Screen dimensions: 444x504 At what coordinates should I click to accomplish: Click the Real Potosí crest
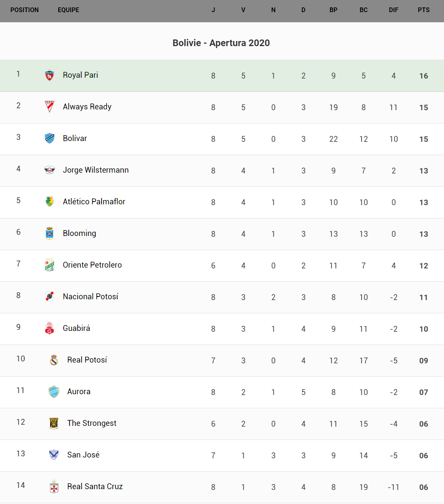click(54, 360)
